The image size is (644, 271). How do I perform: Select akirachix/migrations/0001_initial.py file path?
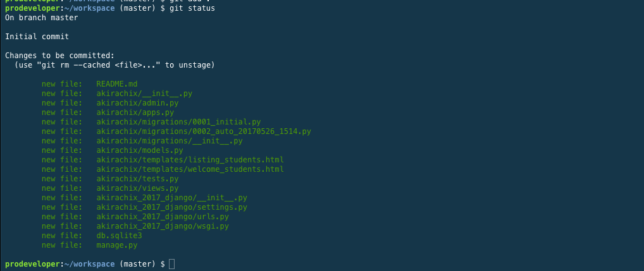coord(178,122)
